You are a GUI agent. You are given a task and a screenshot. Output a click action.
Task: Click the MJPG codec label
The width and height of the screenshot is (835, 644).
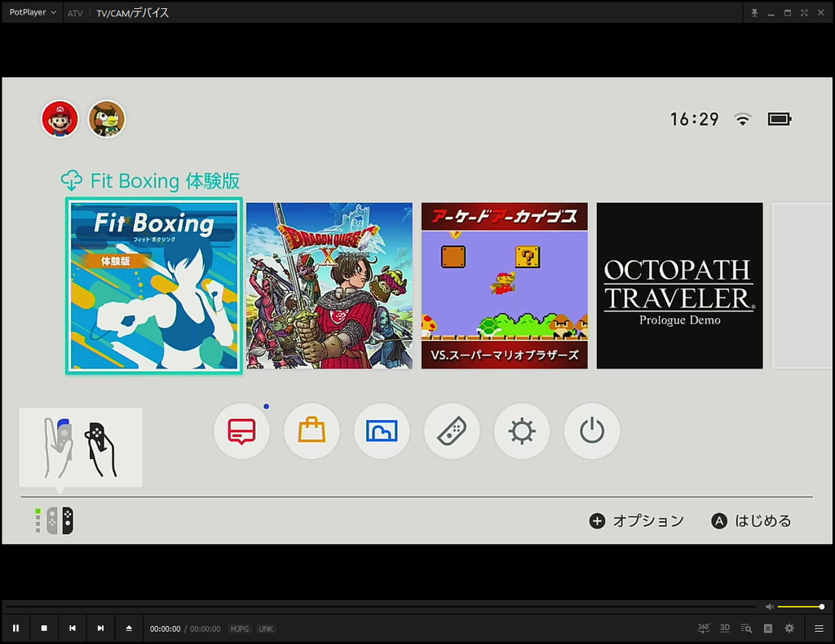[x=240, y=629]
